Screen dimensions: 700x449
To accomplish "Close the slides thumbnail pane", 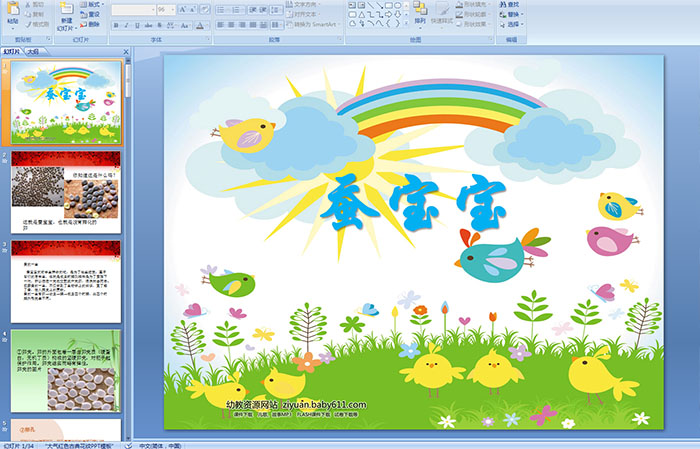I will click(126, 52).
